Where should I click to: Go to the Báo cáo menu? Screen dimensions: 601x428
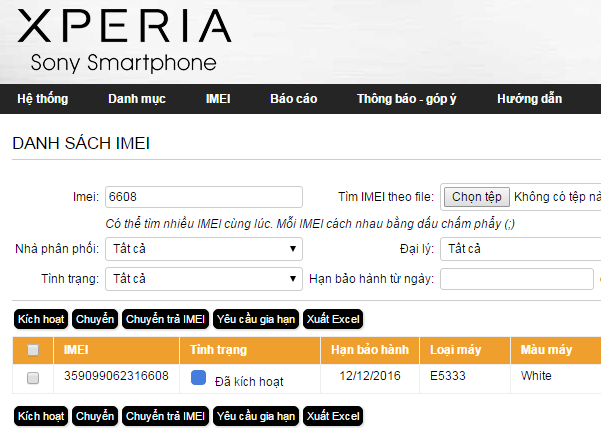click(x=294, y=99)
